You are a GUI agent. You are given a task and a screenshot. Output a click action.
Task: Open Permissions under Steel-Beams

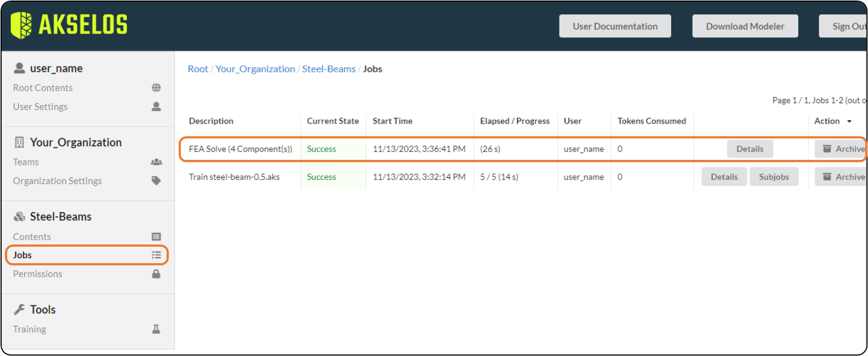point(37,274)
